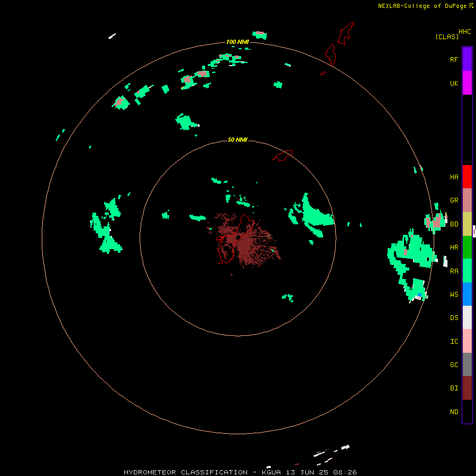Click the 100 NMI range ring label
This screenshot has width=476, height=476.
coord(237,42)
